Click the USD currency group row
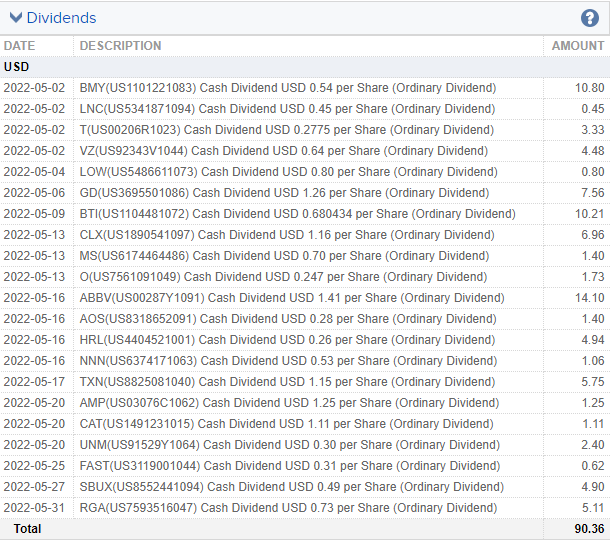 (x=305, y=67)
